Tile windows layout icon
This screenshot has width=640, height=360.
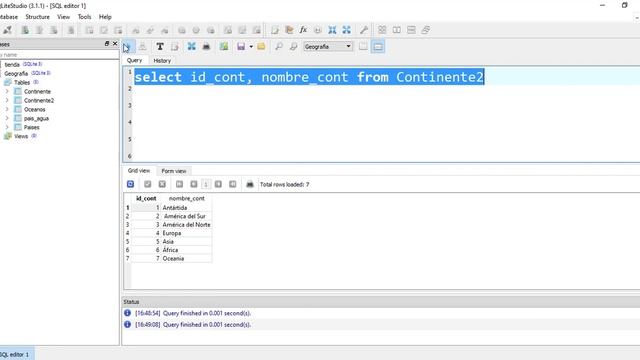click(382, 30)
